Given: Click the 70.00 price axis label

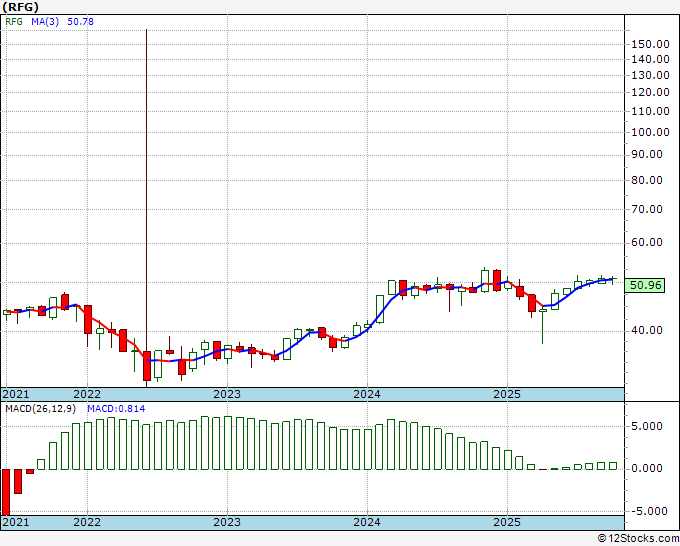Looking at the screenshot, I should pos(647,209).
